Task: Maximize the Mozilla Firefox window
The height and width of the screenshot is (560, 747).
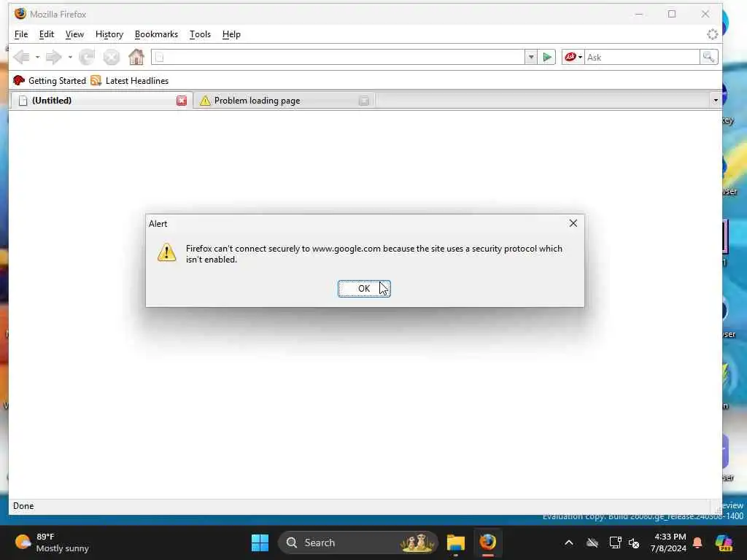Action: (x=672, y=14)
